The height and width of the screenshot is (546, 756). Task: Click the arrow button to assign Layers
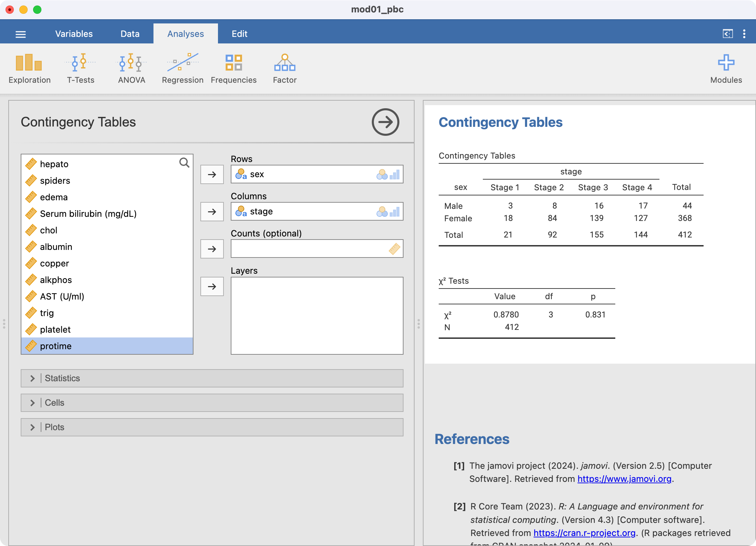[212, 286]
